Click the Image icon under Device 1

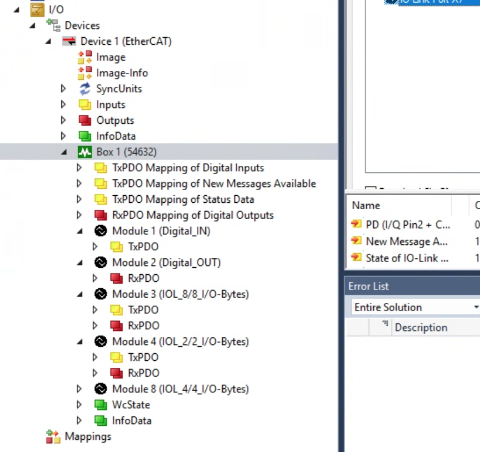pos(85,57)
